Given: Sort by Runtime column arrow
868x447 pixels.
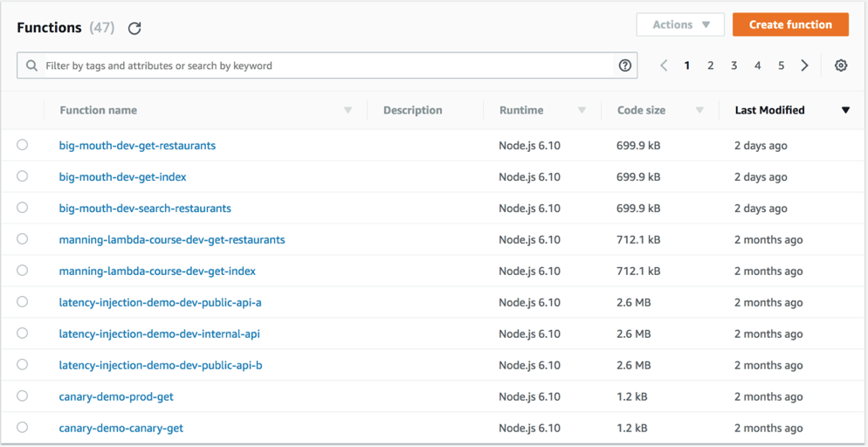Looking at the screenshot, I should (x=582, y=110).
